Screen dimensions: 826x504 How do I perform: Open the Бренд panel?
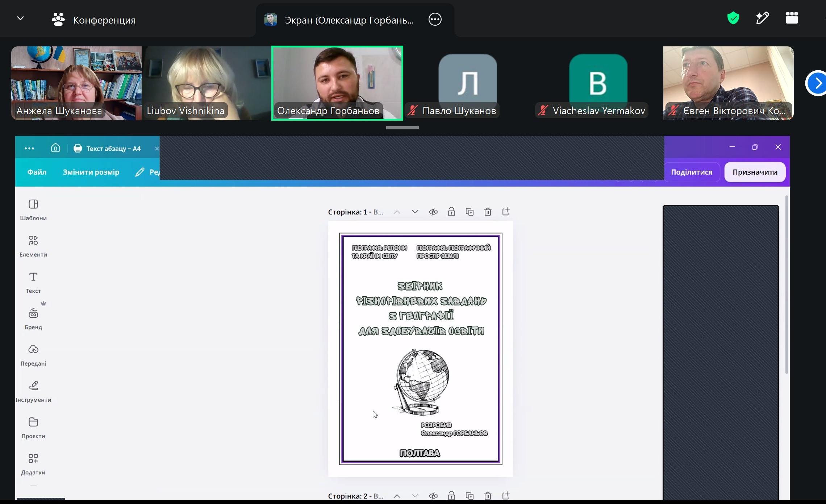33,319
